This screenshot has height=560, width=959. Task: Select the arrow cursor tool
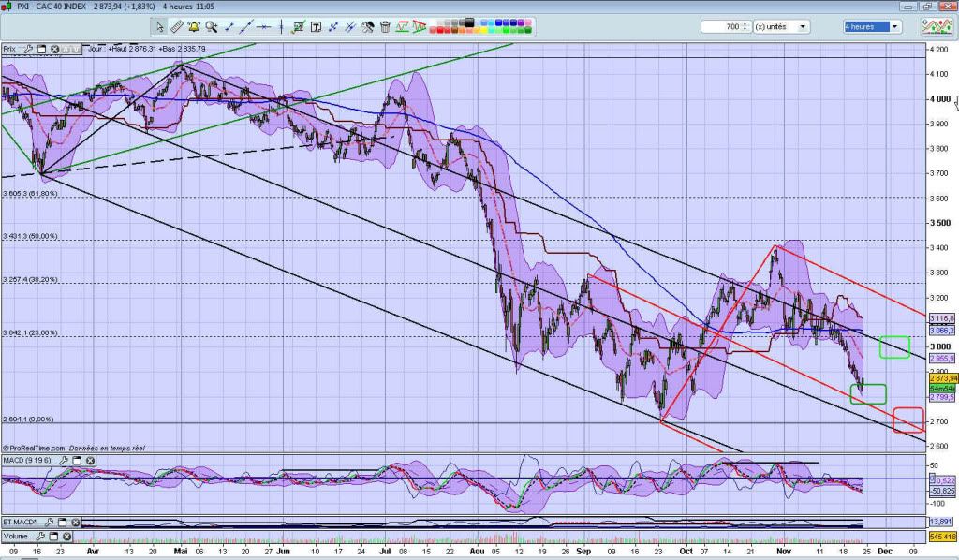160,27
